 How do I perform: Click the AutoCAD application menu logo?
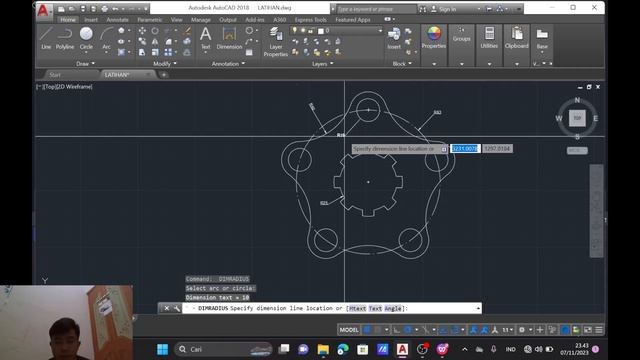click(43, 10)
